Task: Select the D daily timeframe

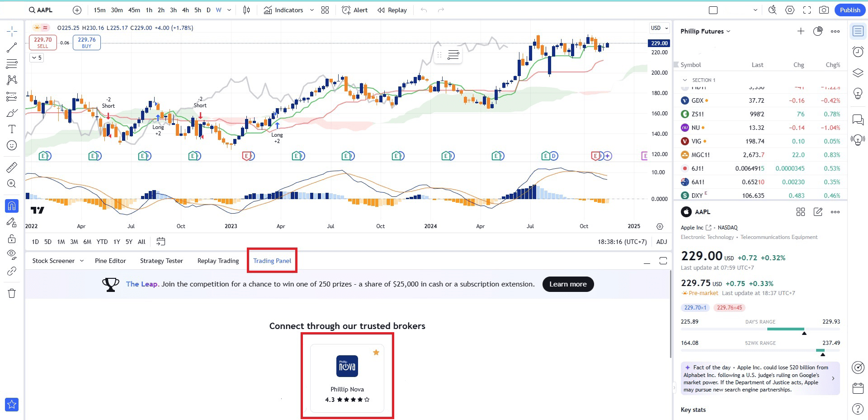Action: [x=208, y=10]
